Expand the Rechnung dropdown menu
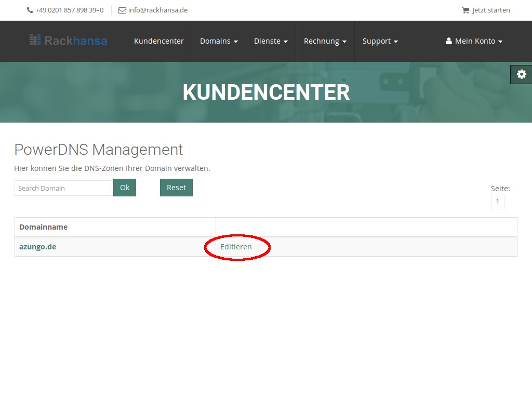 pyautogui.click(x=325, y=41)
